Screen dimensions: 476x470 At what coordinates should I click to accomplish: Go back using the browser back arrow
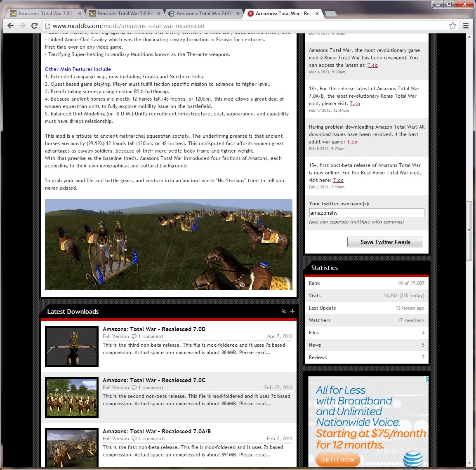click(x=10, y=26)
